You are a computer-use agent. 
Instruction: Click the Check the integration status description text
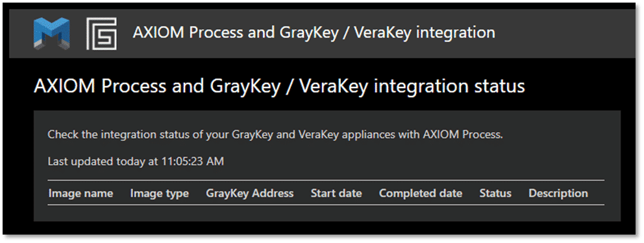(275, 134)
